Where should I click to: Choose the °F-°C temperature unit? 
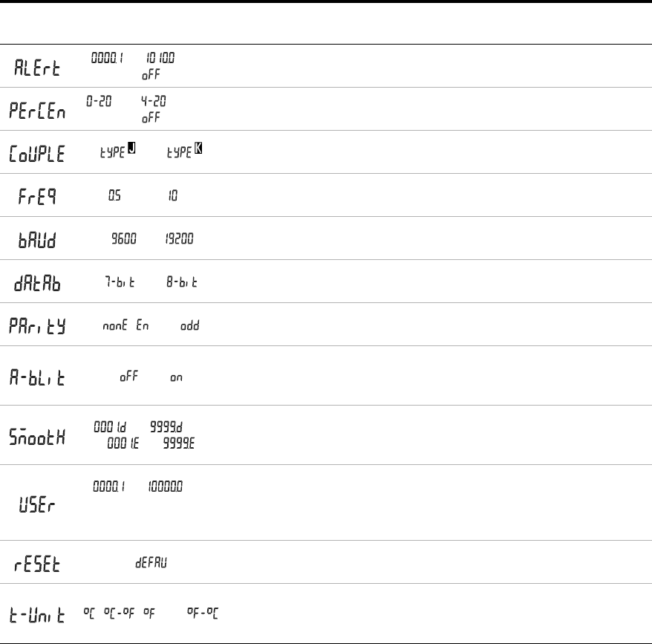[x=203, y=612]
